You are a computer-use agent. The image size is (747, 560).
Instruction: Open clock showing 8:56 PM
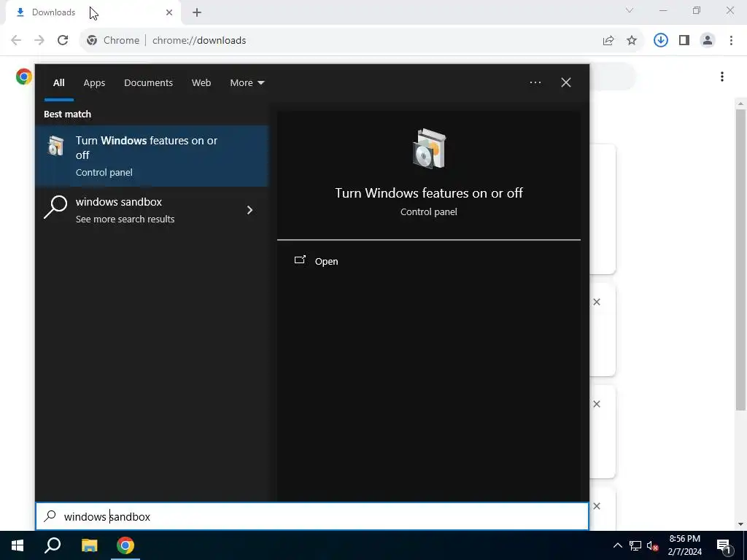point(684,545)
